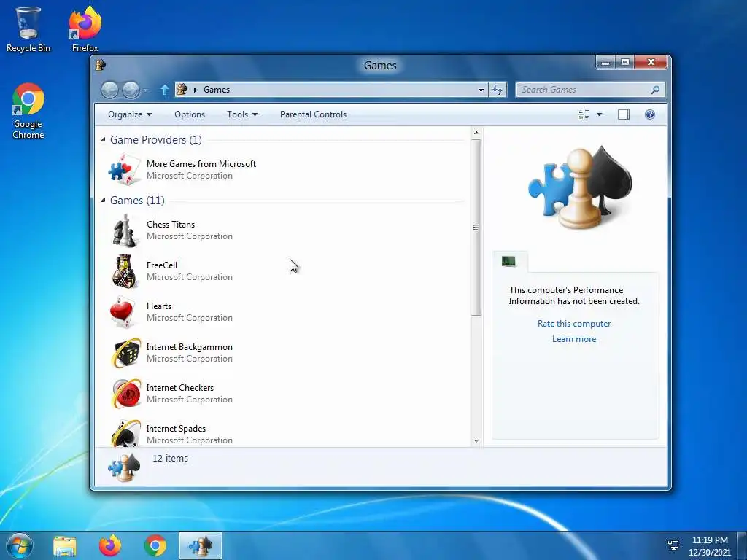Select the Internet Checkers icon
Viewport: 747px width, 560px height.
click(x=125, y=394)
